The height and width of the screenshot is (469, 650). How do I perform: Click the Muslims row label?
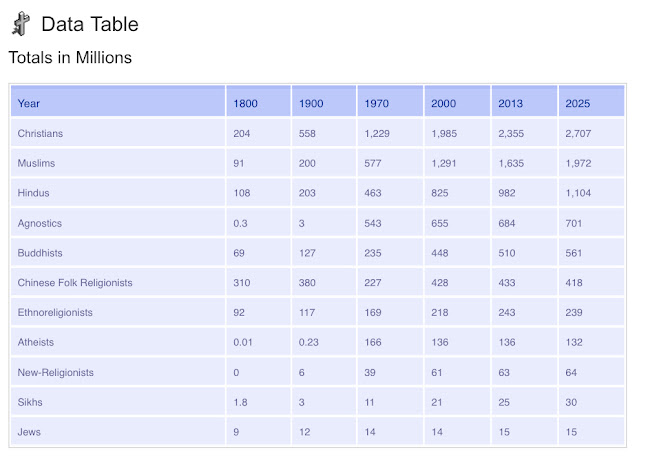(x=37, y=163)
